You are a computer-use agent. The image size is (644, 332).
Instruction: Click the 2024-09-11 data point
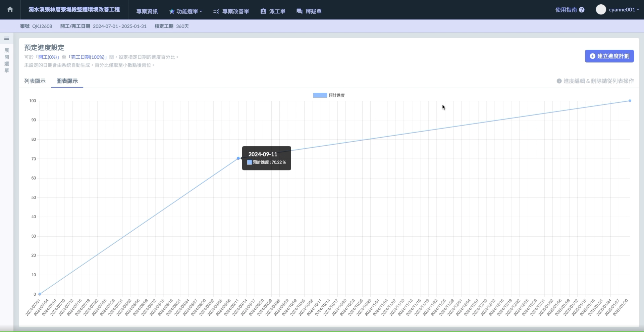(x=238, y=158)
